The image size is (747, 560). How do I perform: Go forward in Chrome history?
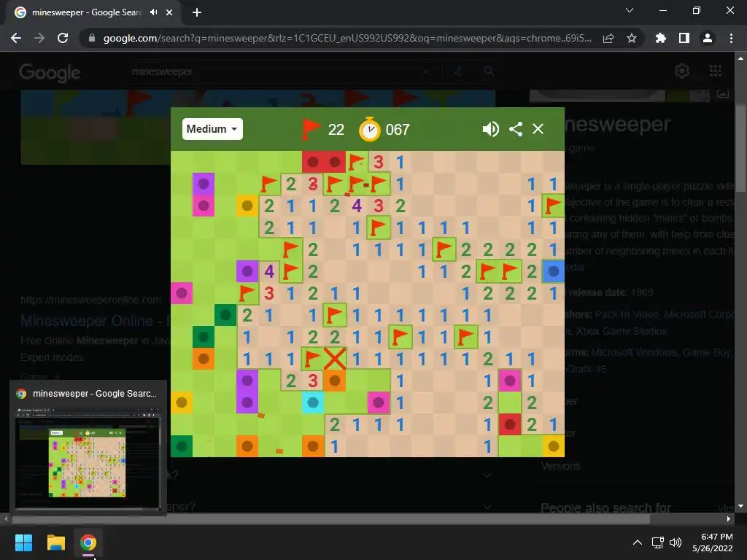pyautogui.click(x=39, y=38)
